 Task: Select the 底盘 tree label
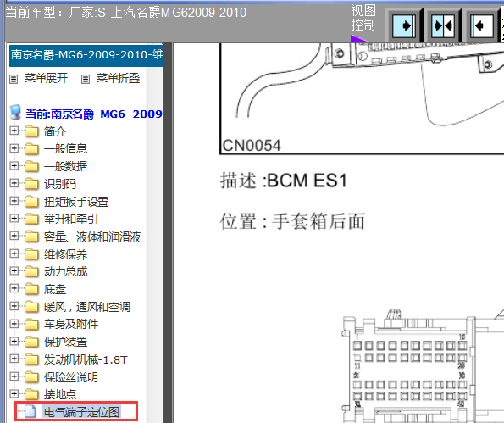point(55,289)
